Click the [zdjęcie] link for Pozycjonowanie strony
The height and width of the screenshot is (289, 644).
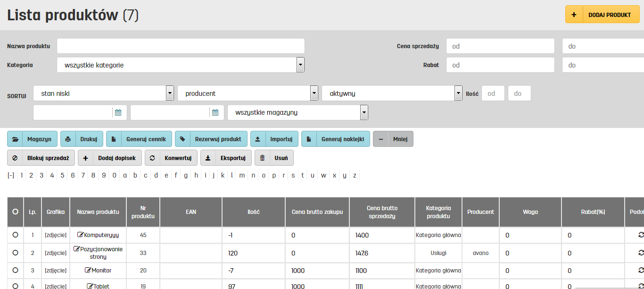[56, 253]
